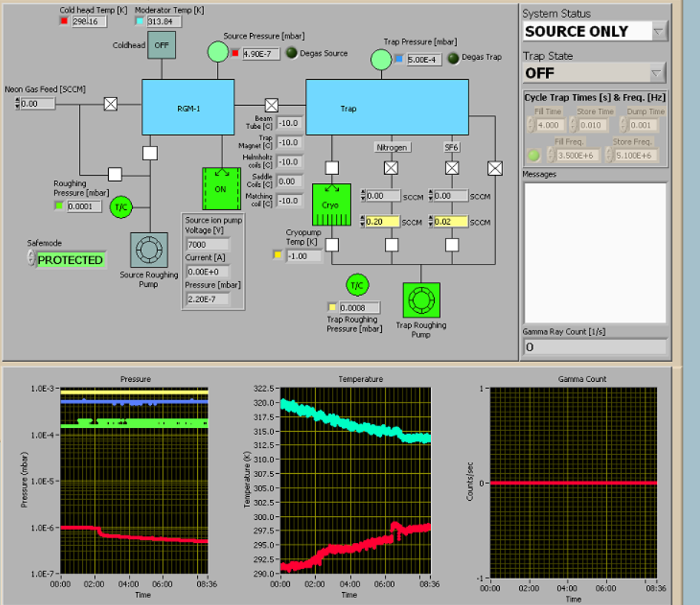
Task: Enable the Degas Source indicator button
Action: (291, 54)
